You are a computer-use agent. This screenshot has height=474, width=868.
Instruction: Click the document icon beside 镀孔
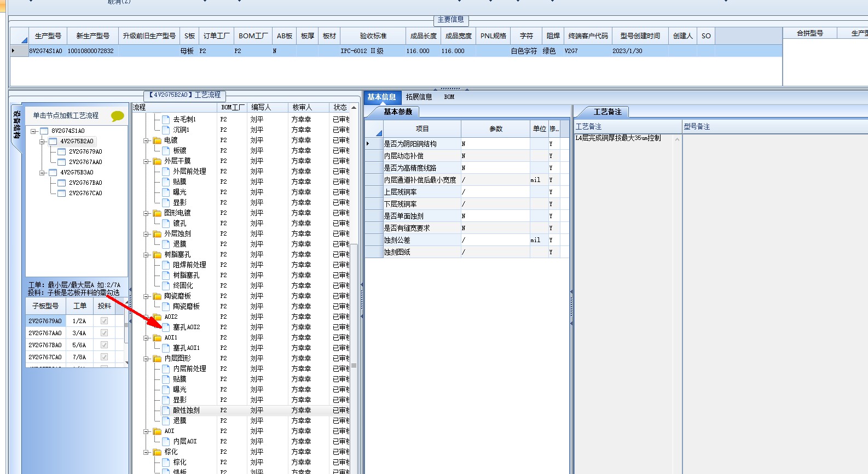point(166,224)
